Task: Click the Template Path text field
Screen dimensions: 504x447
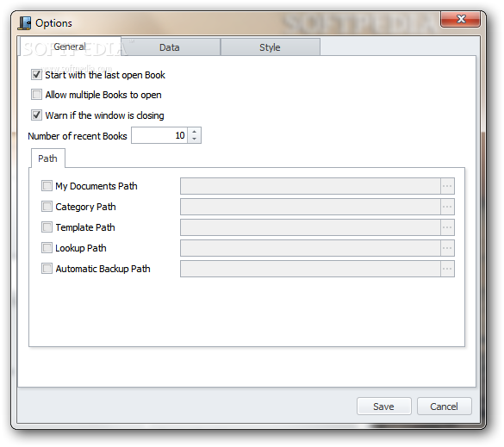Action: pos(310,227)
